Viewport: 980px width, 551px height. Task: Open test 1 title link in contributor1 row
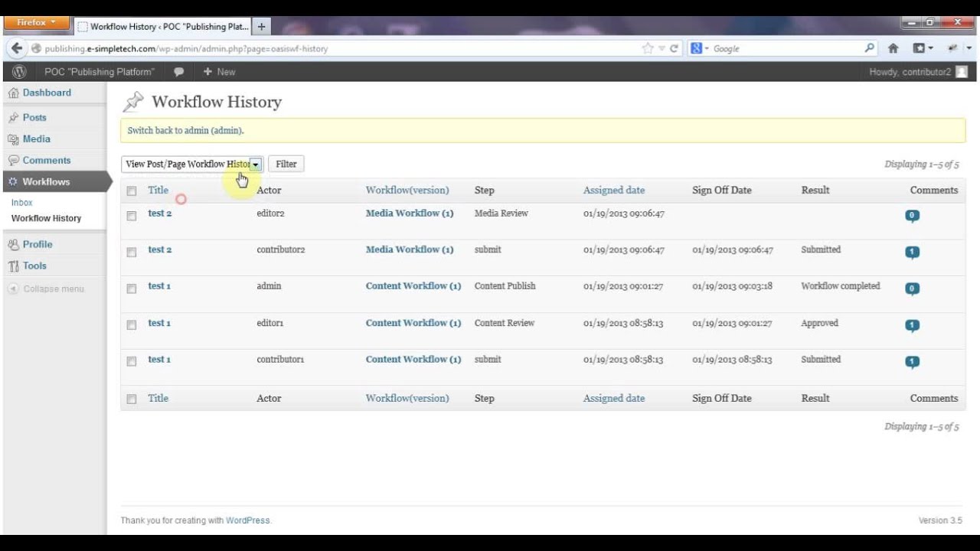pyautogui.click(x=159, y=360)
